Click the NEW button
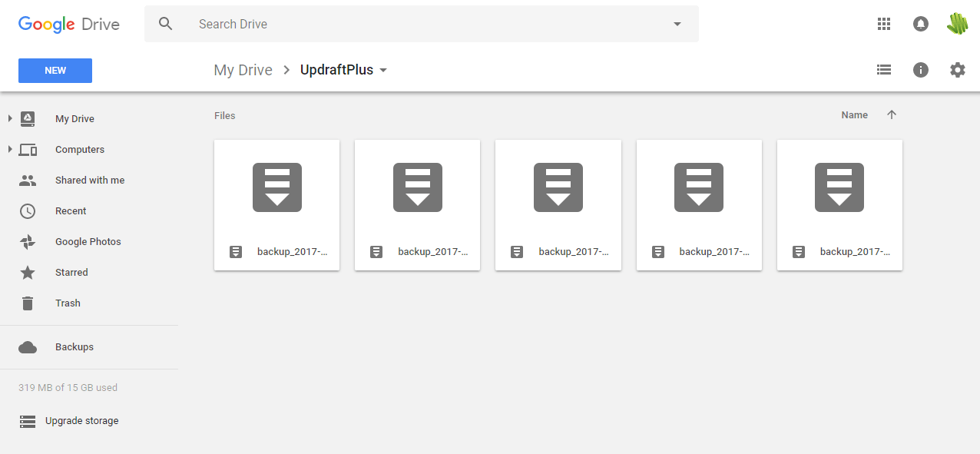The height and width of the screenshot is (454, 980). point(55,71)
